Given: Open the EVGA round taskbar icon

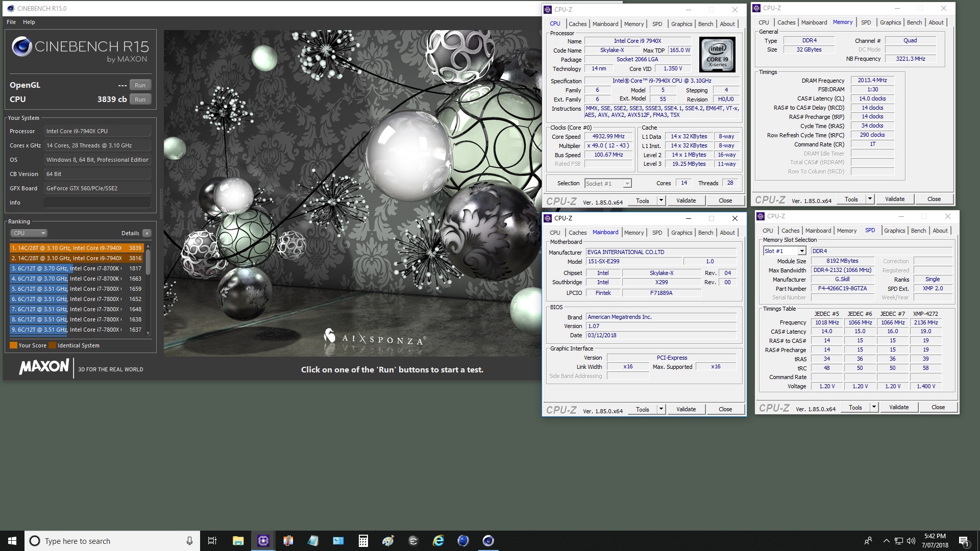Looking at the screenshot, I should 413,541.
